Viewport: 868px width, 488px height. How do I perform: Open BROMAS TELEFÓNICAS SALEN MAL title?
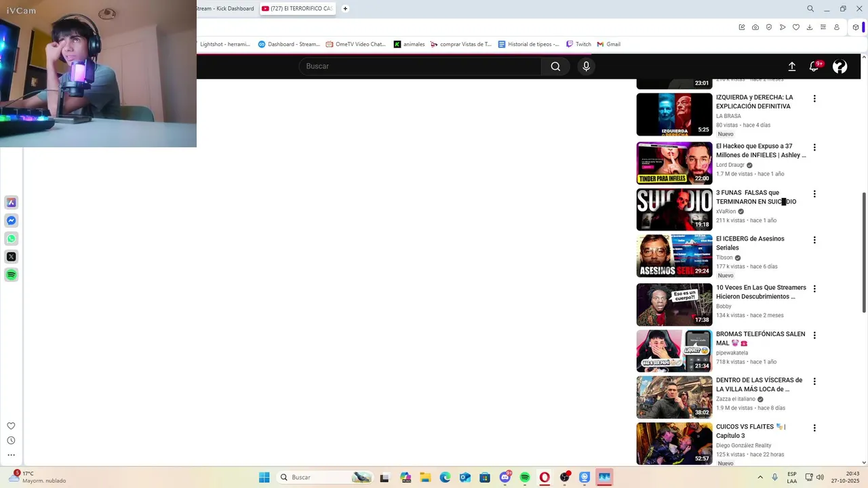coord(761,338)
